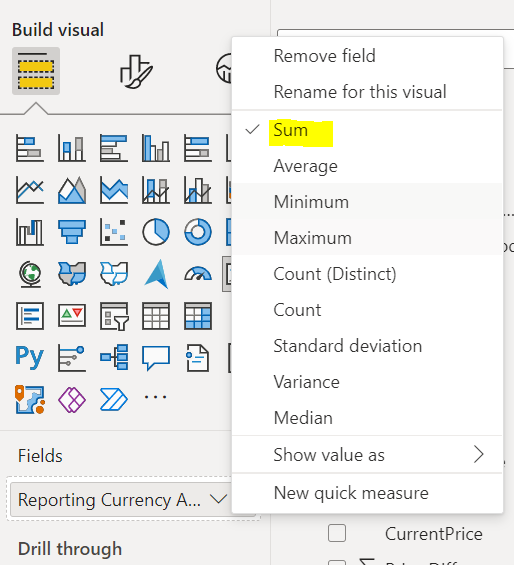The height and width of the screenshot is (565, 514).
Task: Open Get more visuals ellipsis
Action: pyautogui.click(x=155, y=397)
